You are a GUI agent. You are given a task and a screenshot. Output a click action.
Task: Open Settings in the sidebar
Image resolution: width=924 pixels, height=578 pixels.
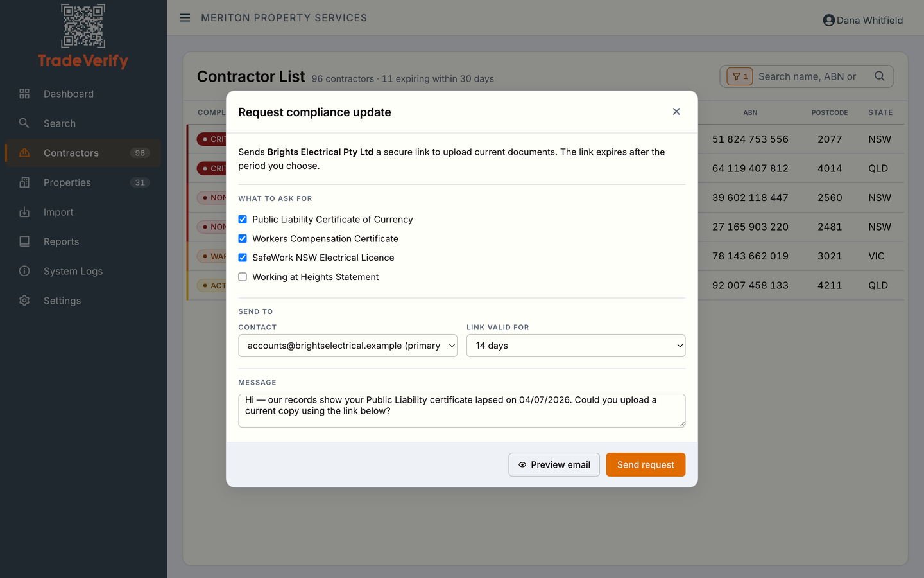(83, 301)
